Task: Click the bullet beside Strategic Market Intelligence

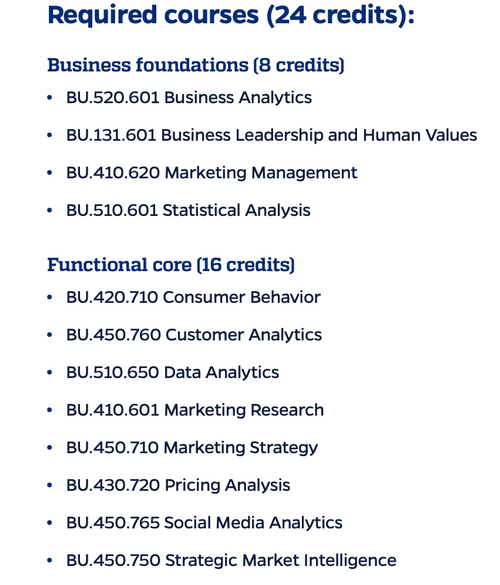Action: 50,560
